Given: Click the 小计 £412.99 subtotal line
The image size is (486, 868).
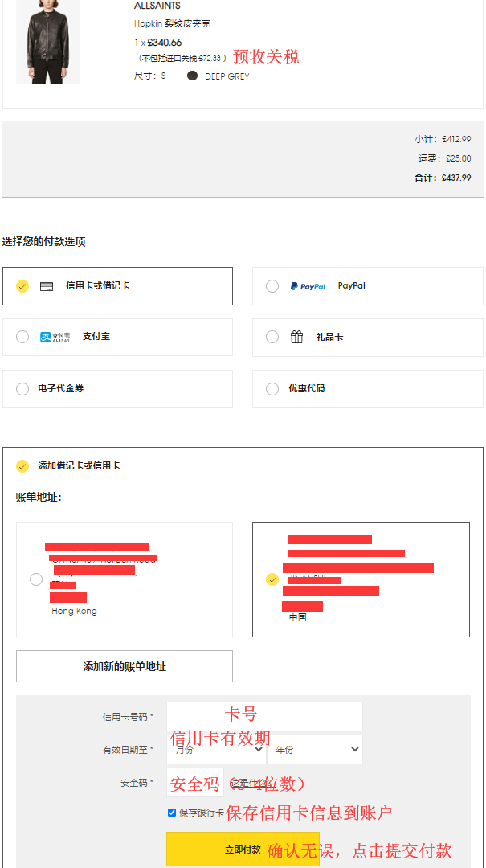Looking at the screenshot, I should 443,139.
